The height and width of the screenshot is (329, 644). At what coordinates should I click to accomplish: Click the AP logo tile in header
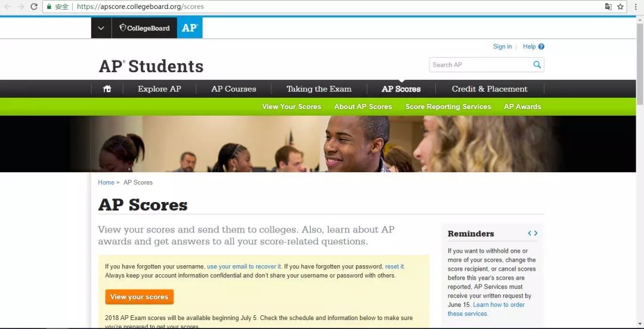coord(190,28)
